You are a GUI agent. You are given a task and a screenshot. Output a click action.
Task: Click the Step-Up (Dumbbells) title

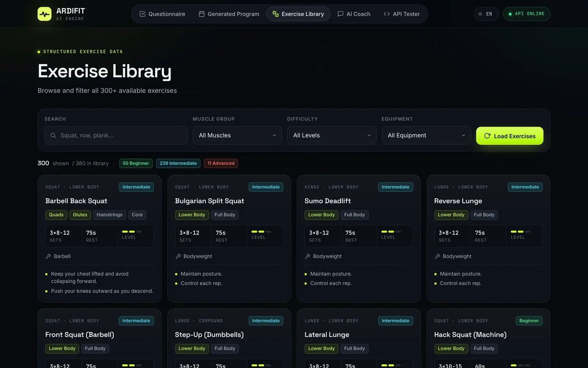209,335
